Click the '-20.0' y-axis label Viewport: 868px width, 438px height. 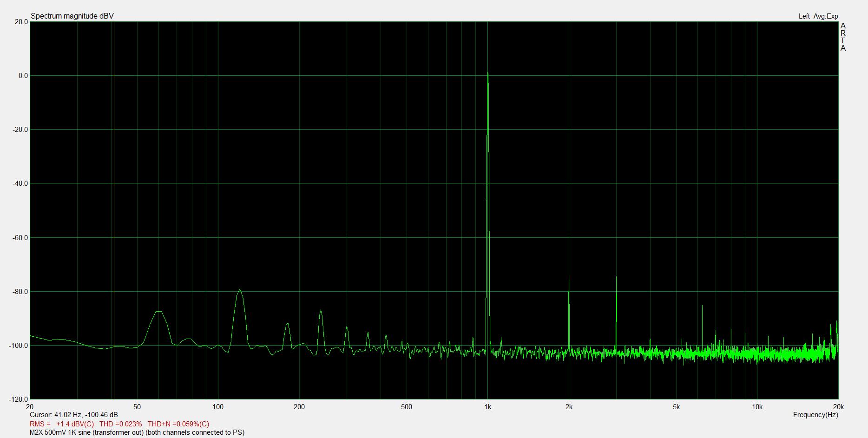coord(20,130)
